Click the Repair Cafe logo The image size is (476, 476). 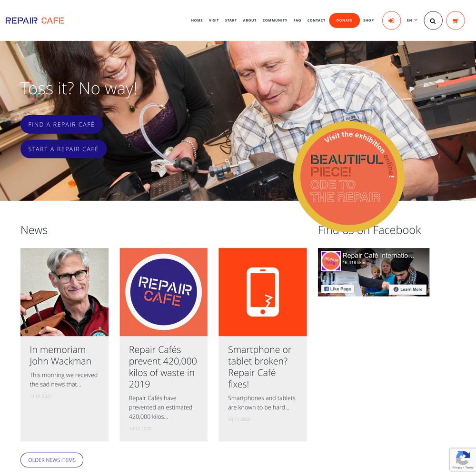[x=35, y=20]
